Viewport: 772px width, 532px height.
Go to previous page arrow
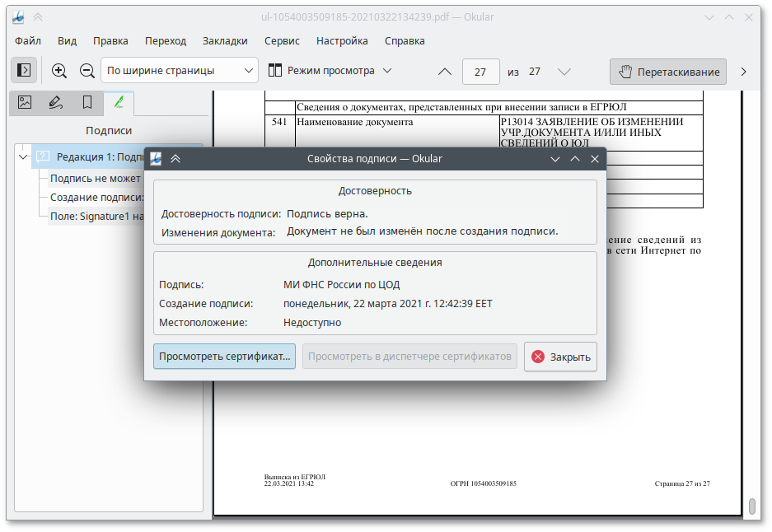445,72
